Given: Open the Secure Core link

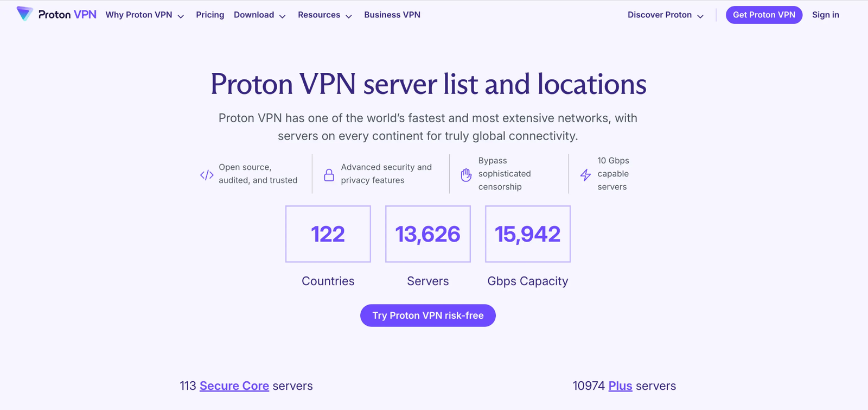Looking at the screenshot, I should click(234, 386).
